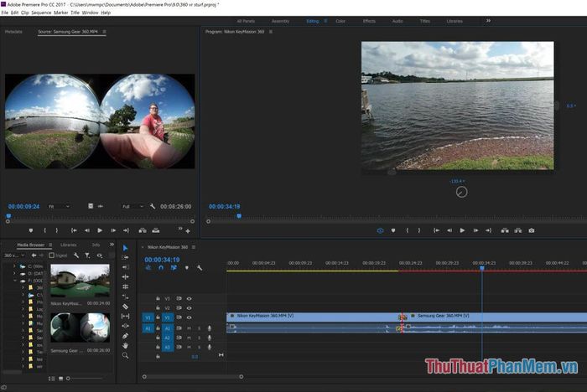Play Program monitor sequence
This screenshot has height=392, width=587.
[x=462, y=230]
